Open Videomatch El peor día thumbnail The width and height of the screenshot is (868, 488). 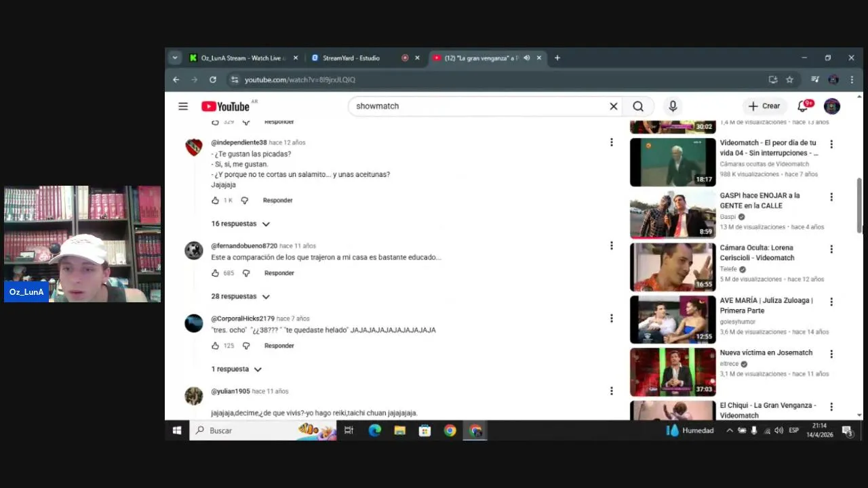pyautogui.click(x=673, y=162)
